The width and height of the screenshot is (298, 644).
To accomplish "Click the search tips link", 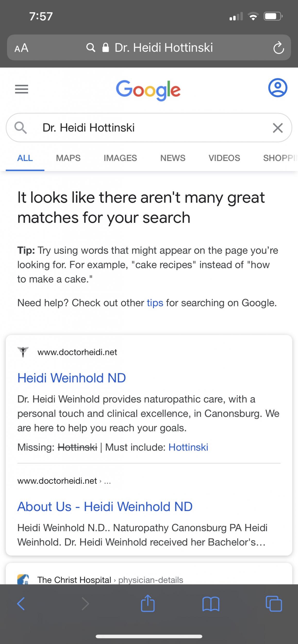I will point(155,303).
